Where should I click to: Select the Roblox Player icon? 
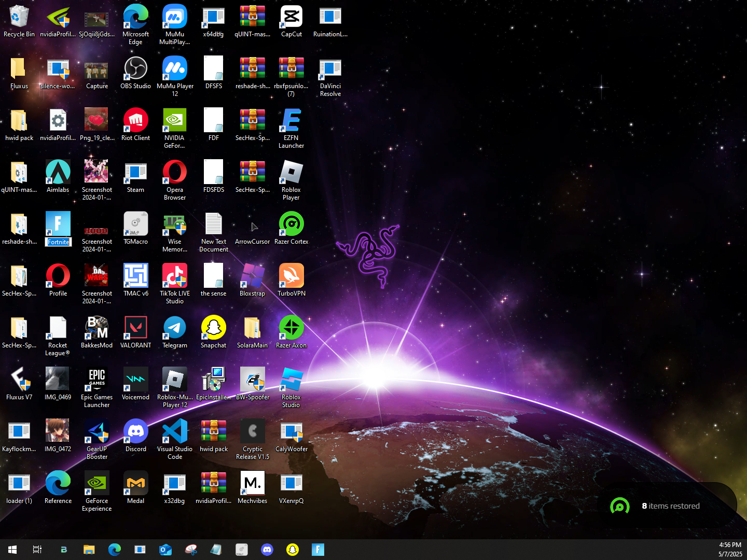click(292, 180)
